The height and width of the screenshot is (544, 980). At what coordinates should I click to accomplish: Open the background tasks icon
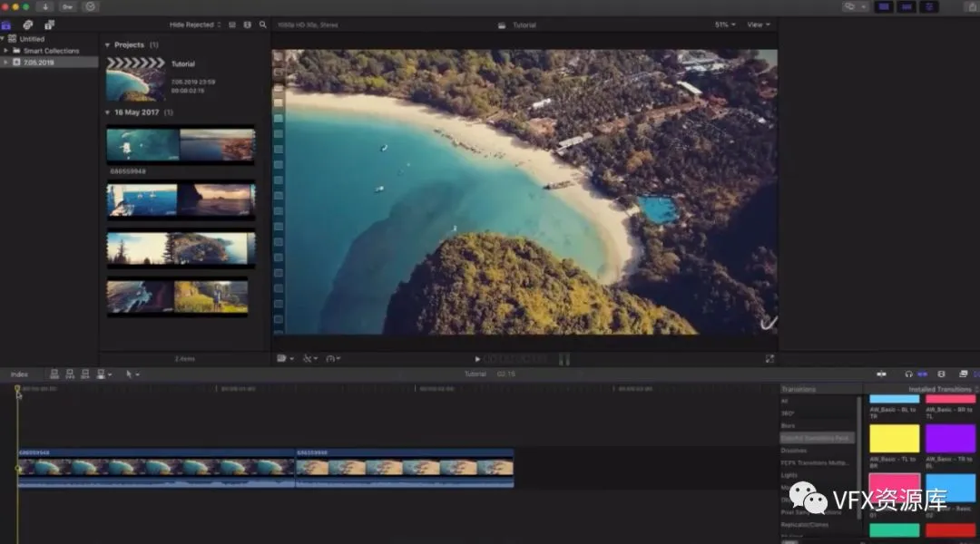[91, 6]
